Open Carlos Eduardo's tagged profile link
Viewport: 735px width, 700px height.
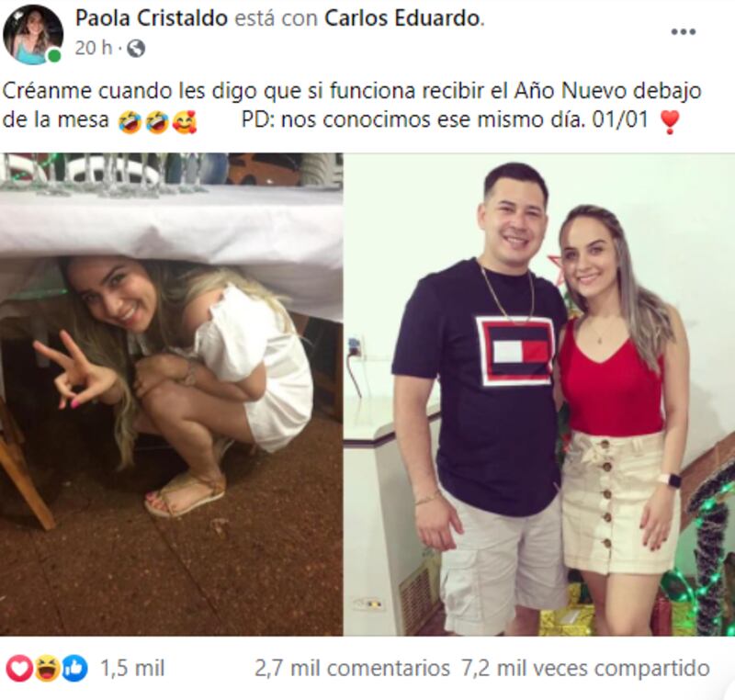tap(402, 18)
